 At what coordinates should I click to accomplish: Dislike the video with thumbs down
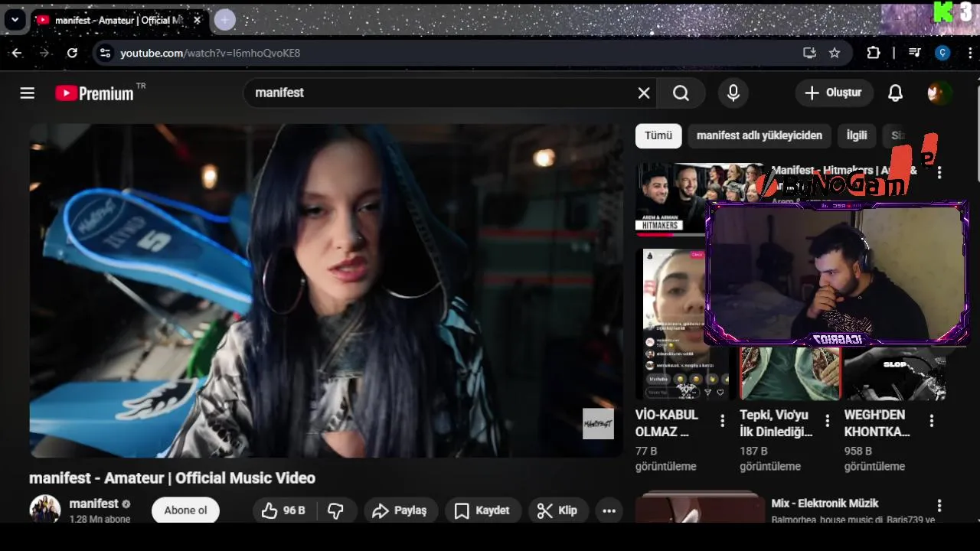pyautogui.click(x=336, y=510)
